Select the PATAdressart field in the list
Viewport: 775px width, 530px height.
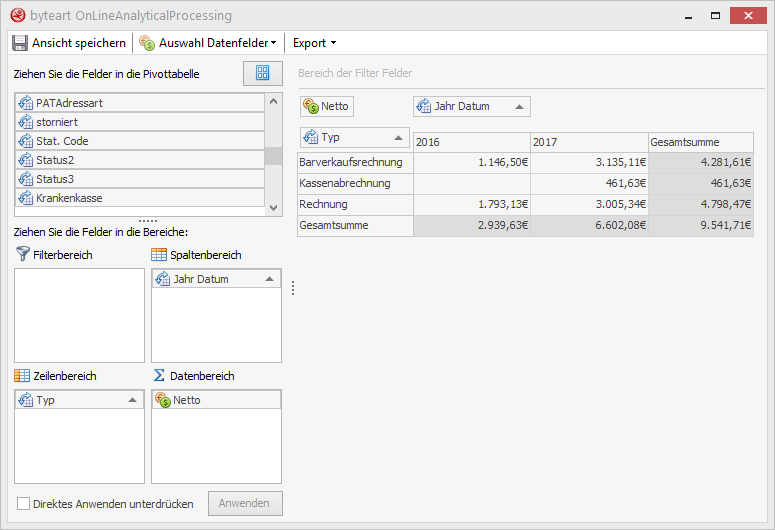(x=140, y=103)
